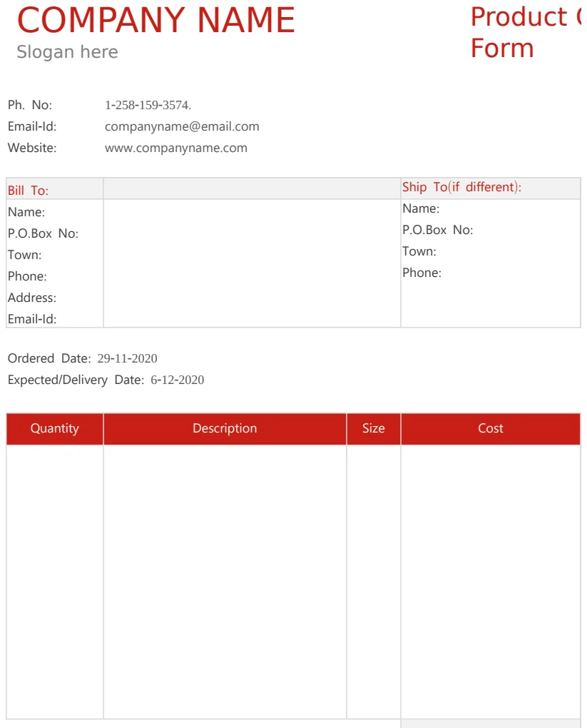Click 'Town:' under Ship To

419,251
